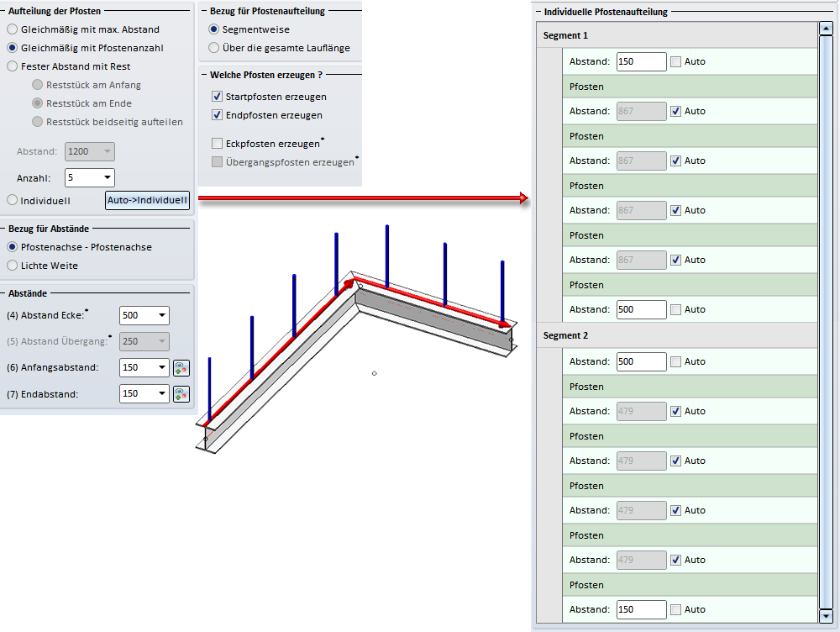Click Auto->Individuell button
Screen dimensions: 840x632
pos(147,201)
